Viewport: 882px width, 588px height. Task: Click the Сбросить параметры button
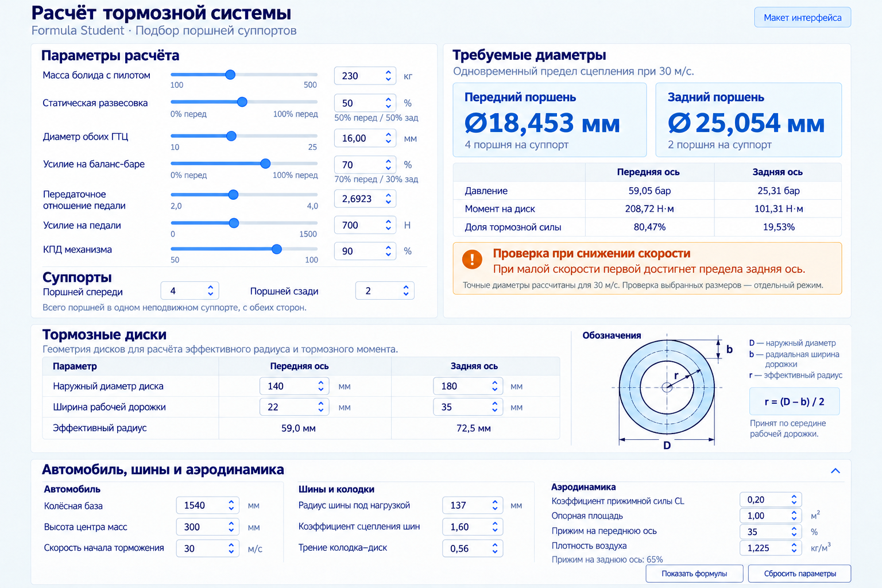tap(800, 574)
